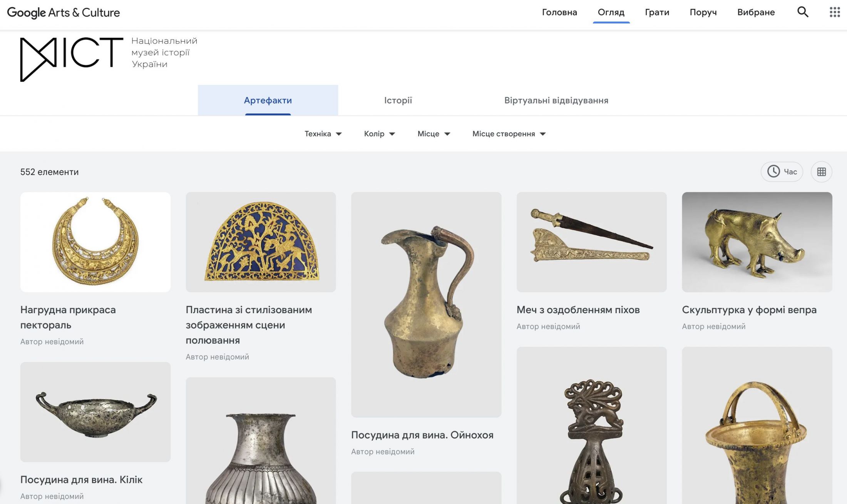Click title Меч з оздобленням піхов
This screenshot has width=847, height=504.
(578, 309)
